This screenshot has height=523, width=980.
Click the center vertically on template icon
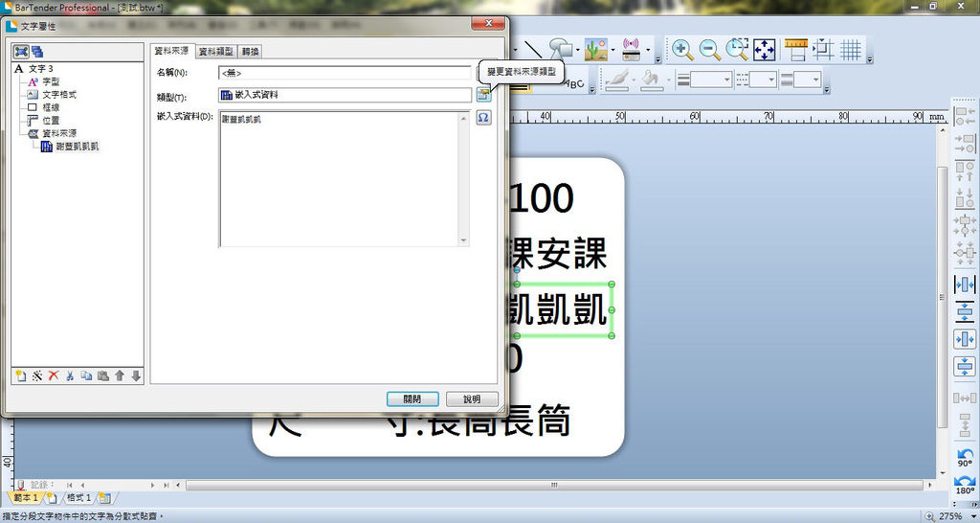point(965,367)
